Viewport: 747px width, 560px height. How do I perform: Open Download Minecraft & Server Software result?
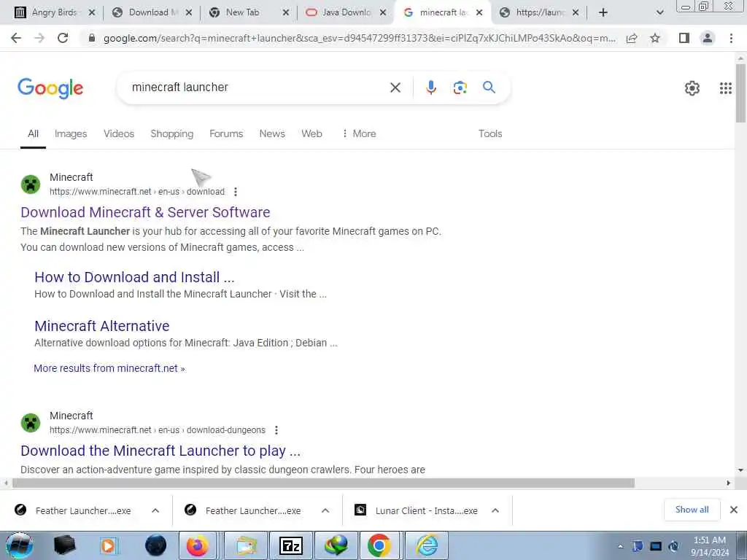point(145,212)
